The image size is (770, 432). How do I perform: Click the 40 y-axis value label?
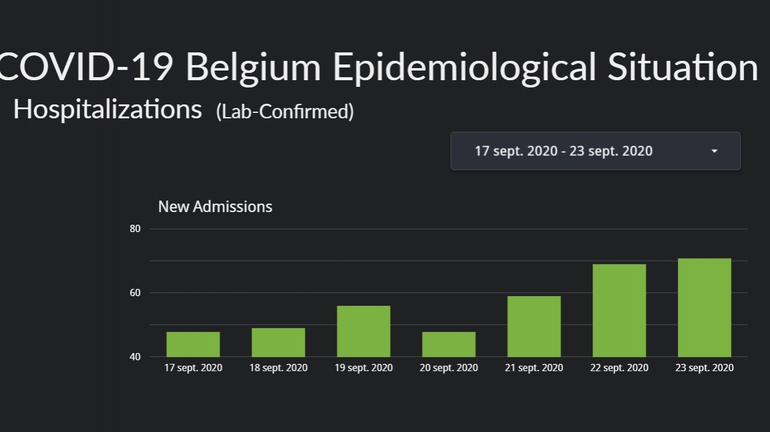(135, 357)
